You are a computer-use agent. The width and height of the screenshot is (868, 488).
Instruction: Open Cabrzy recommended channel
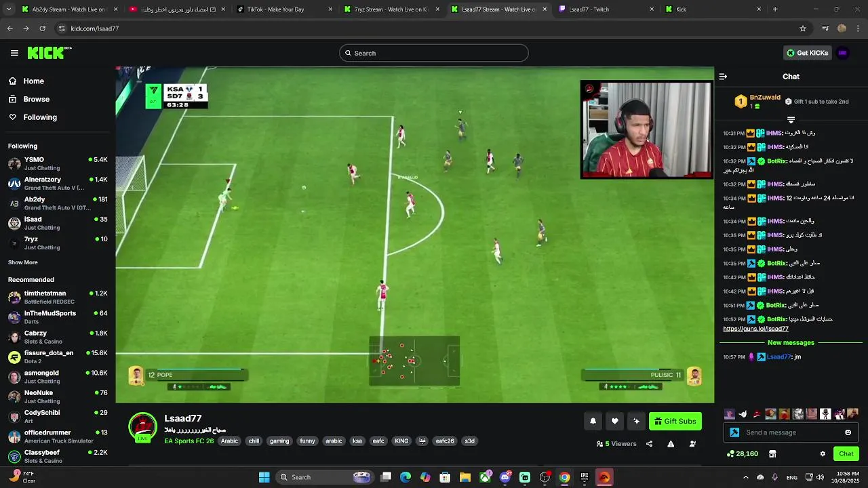coord(58,337)
